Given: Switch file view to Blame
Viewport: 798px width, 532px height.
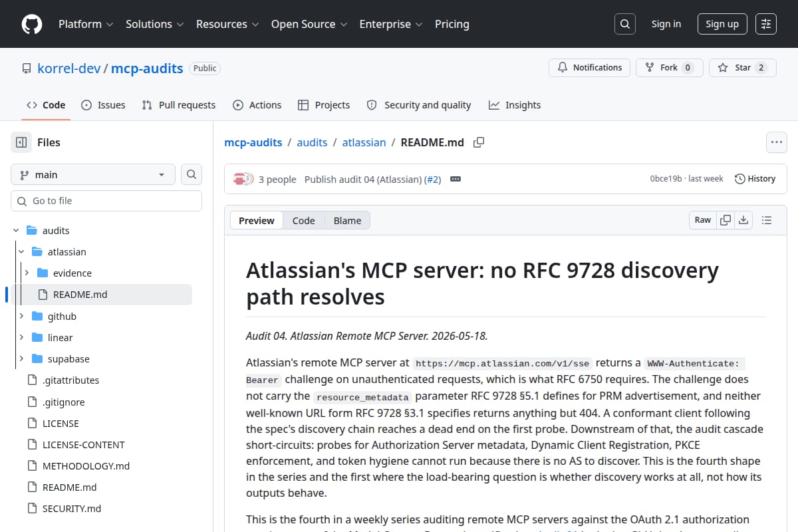Looking at the screenshot, I should pyautogui.click(x=347, y=221).
